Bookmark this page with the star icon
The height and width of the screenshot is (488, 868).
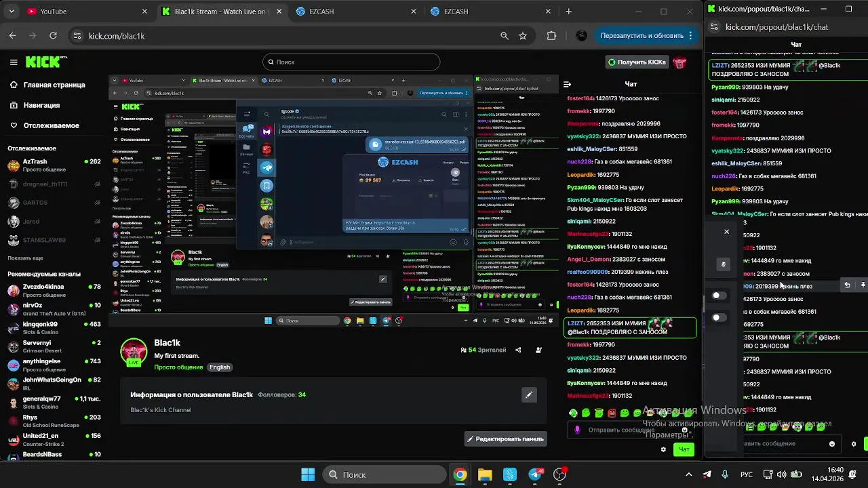point(523,36)
